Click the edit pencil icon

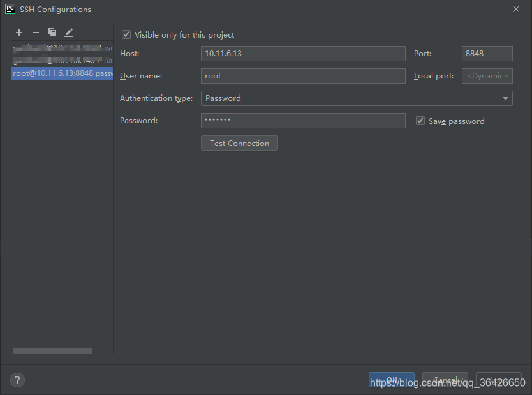[x=69, y=33]
